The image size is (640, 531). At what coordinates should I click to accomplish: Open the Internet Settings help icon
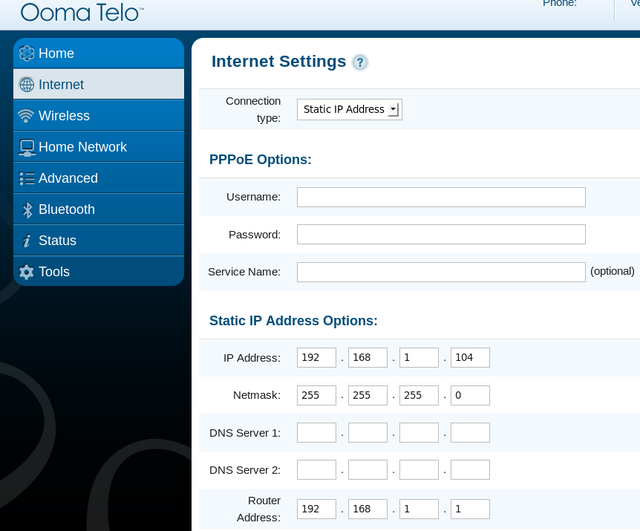click(360, 62)
